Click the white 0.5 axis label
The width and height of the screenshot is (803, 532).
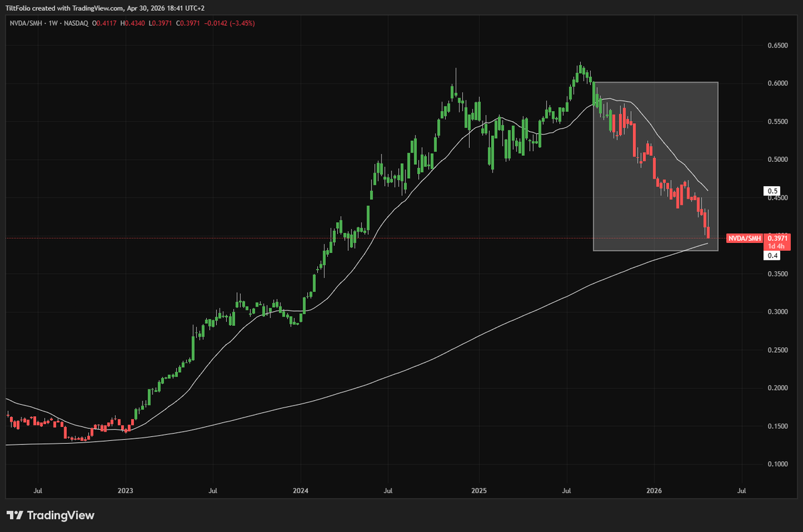tap(772, 191)
